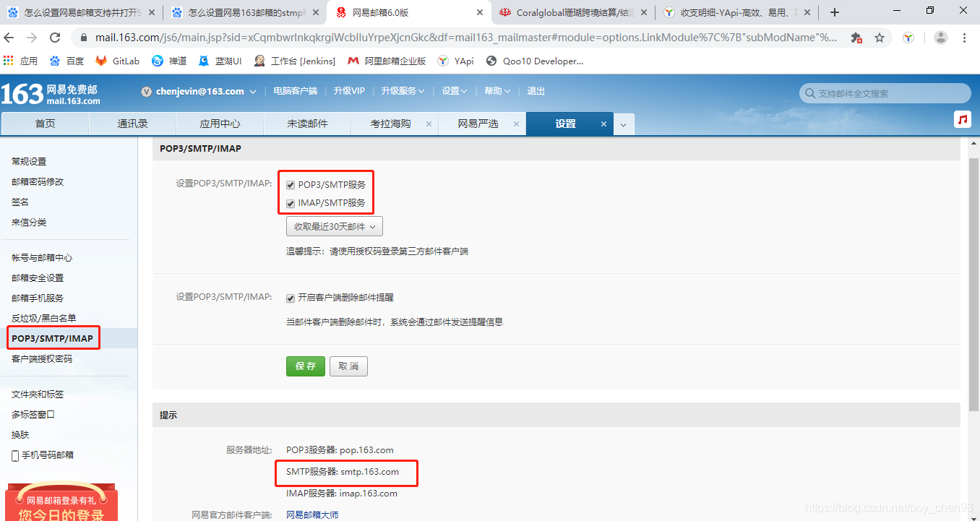Open the YApi bookmark shortcut
Viewport: 980px width, 521px height.
[455, 61]
